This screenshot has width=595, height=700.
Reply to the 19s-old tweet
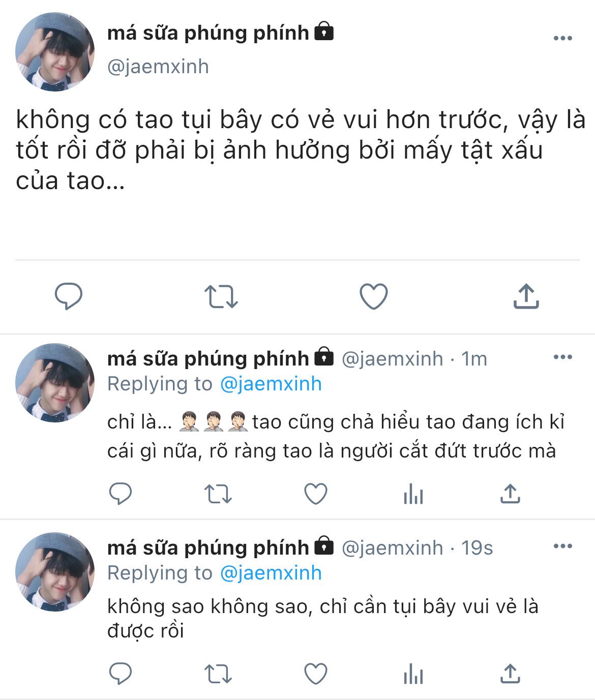click(x=121, y=674)
